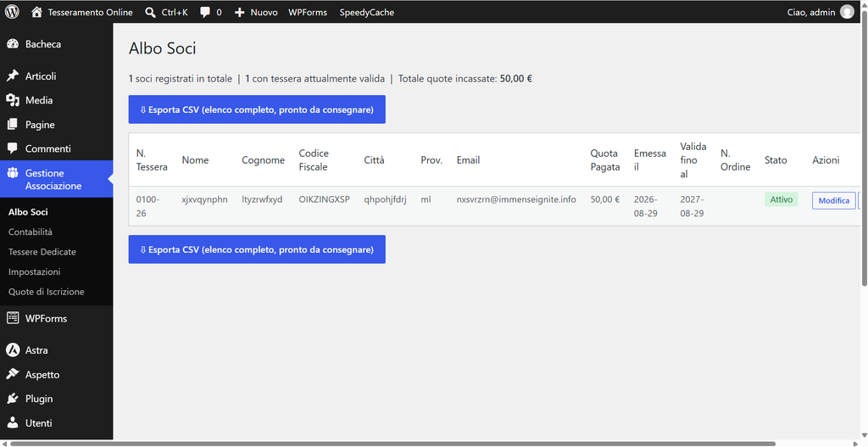868x447 pixels.
Task: Select the Albo Soci submenu item
Action: [x=28, y=211]
